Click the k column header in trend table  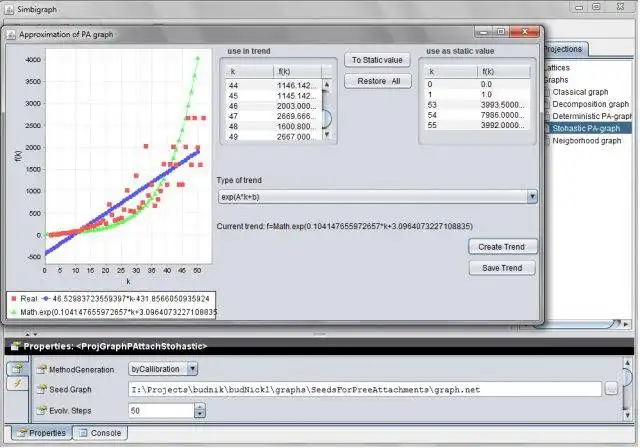pyautogui.click(x=249, y=71)
